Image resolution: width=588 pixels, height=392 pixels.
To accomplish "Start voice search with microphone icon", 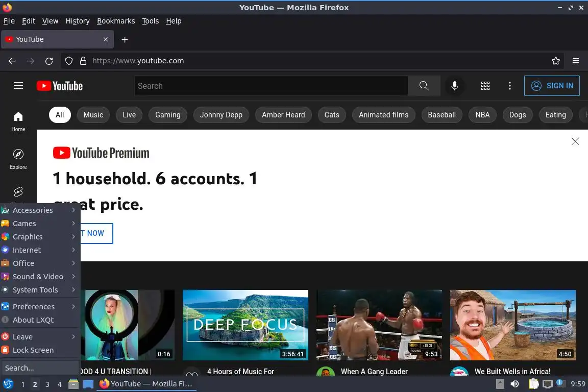I will [x=454, y=86].
